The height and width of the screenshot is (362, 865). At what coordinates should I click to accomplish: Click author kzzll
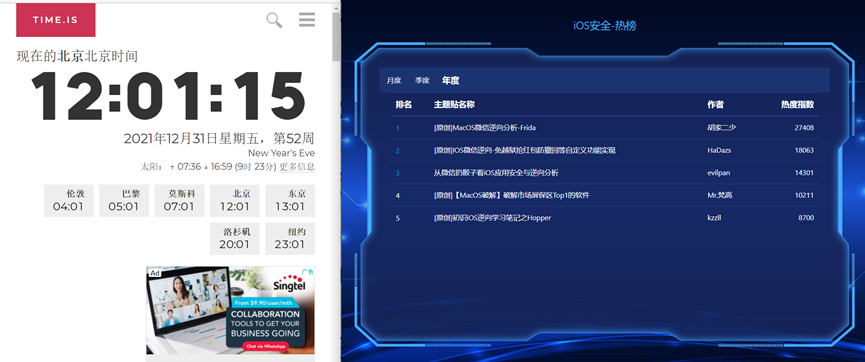pyautogui.click(x=714, y=218)
